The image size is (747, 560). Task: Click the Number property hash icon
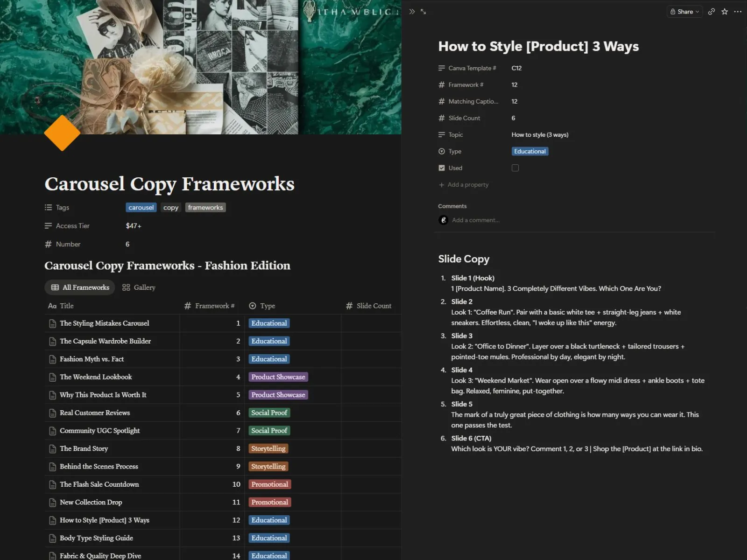click(x=48, y=244)
